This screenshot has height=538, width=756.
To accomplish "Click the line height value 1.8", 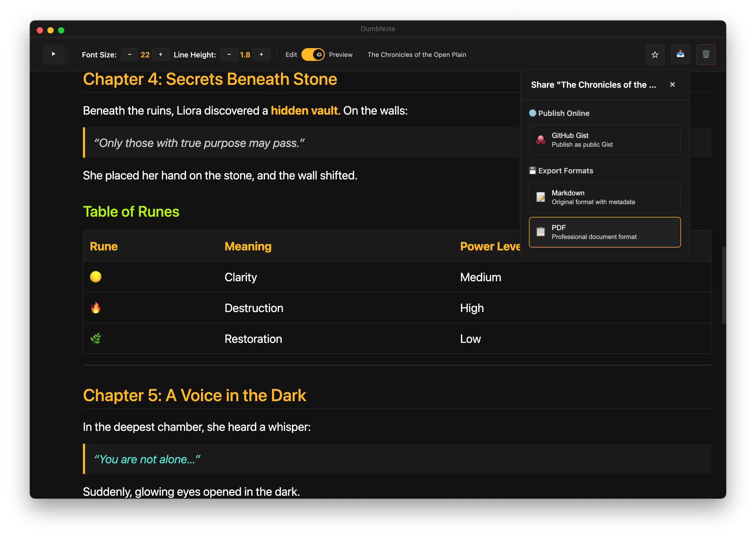I will pos(245,55).
